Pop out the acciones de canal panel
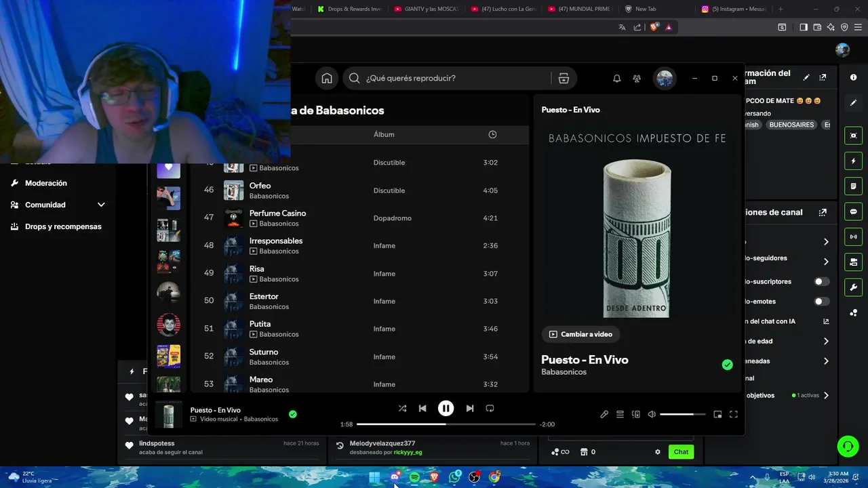The height and width of the screenshot is (488, 868). click(823, 212)
